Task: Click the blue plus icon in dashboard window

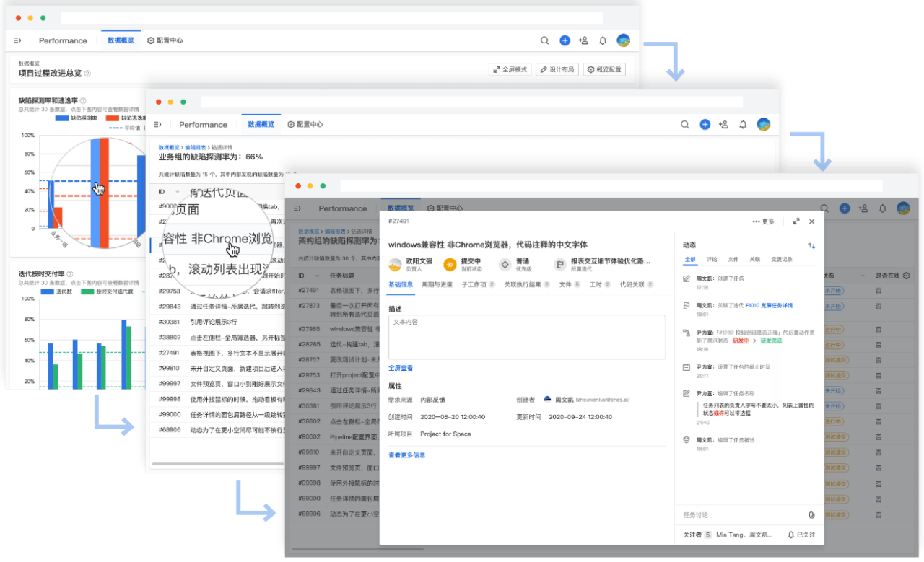Action: coord(565,41)
